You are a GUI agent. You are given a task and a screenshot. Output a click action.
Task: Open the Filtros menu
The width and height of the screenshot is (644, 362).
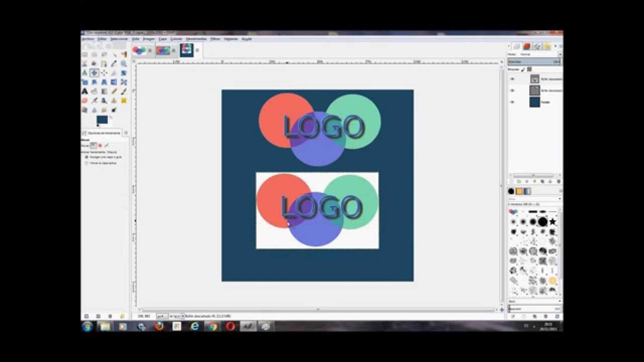[215, 39]
